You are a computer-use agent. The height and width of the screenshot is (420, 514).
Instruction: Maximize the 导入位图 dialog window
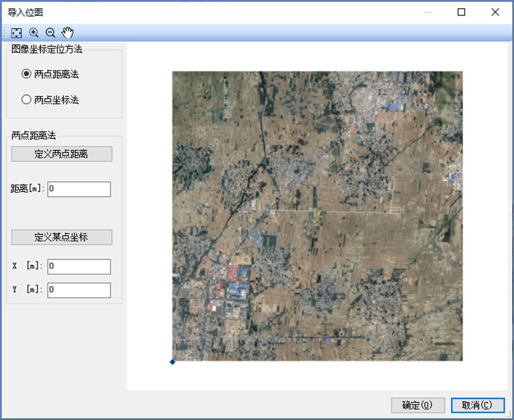click(461, 12)
